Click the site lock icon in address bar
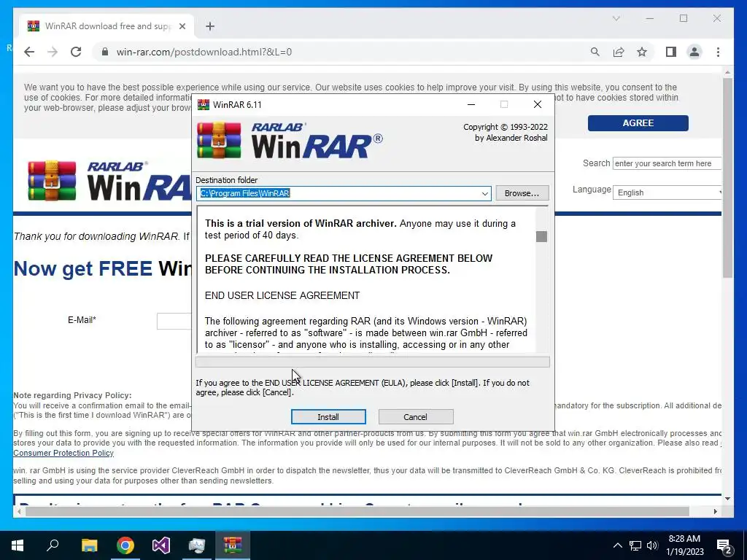Screen dimensions: 747x560 click(x=105, y=52)
